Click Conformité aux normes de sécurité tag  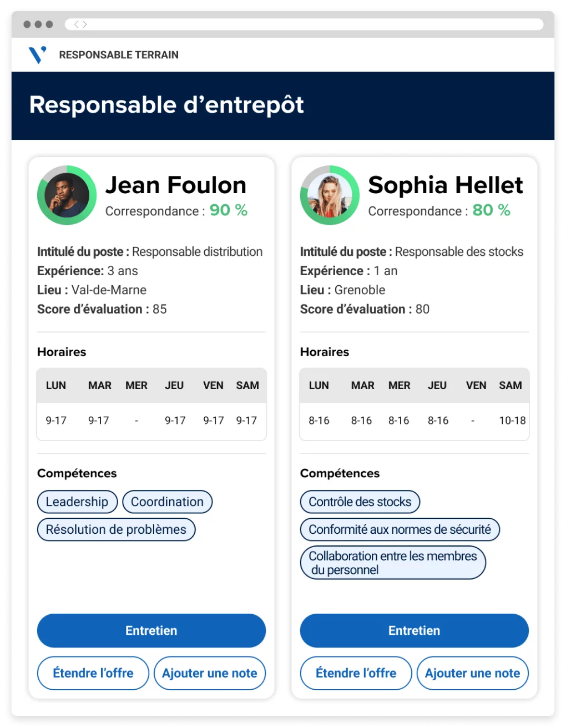click(400, 529)
